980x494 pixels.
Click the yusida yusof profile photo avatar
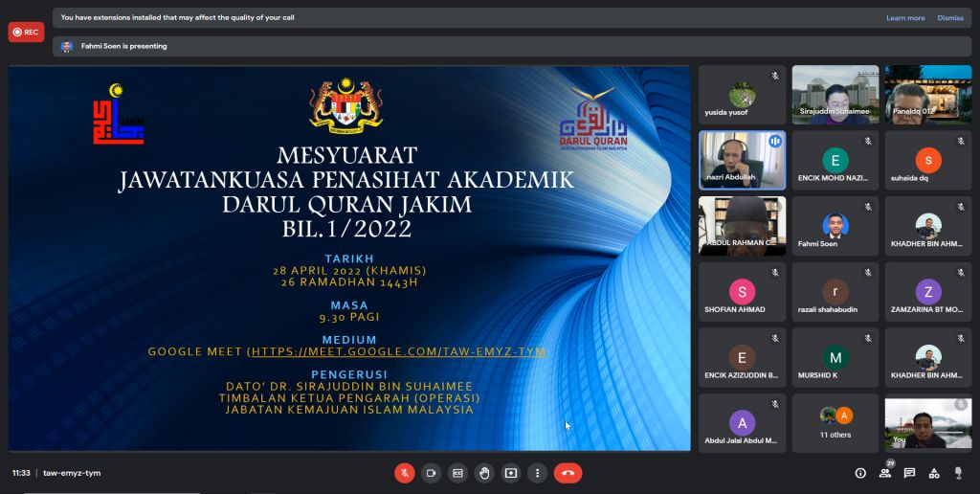[x=742, y=95]
